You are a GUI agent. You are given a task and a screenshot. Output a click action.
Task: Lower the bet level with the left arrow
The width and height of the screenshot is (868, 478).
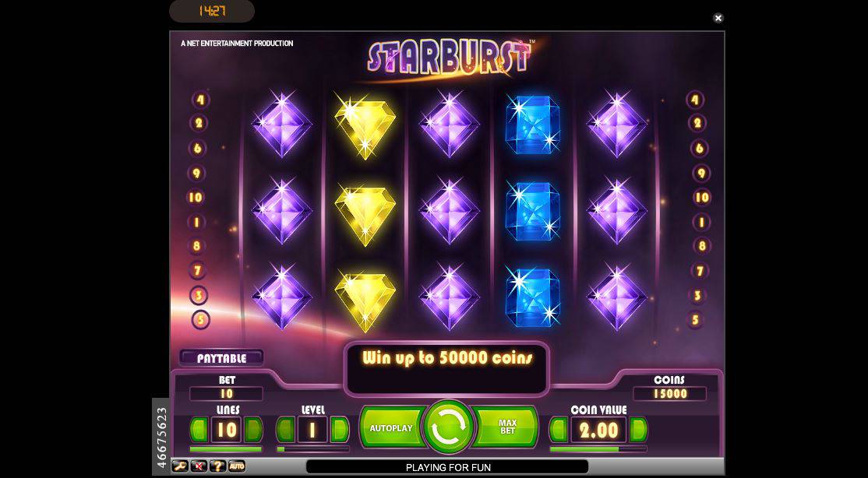tap(285, 430)
